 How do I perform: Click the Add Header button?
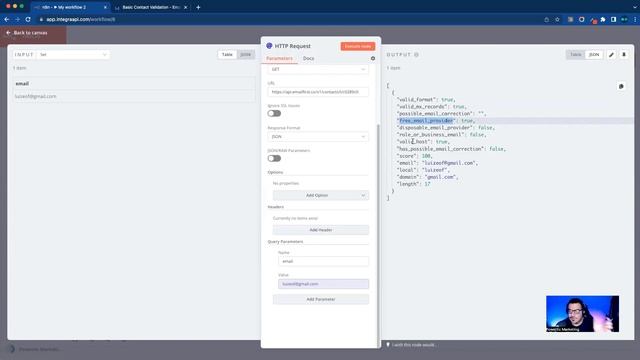320,230
